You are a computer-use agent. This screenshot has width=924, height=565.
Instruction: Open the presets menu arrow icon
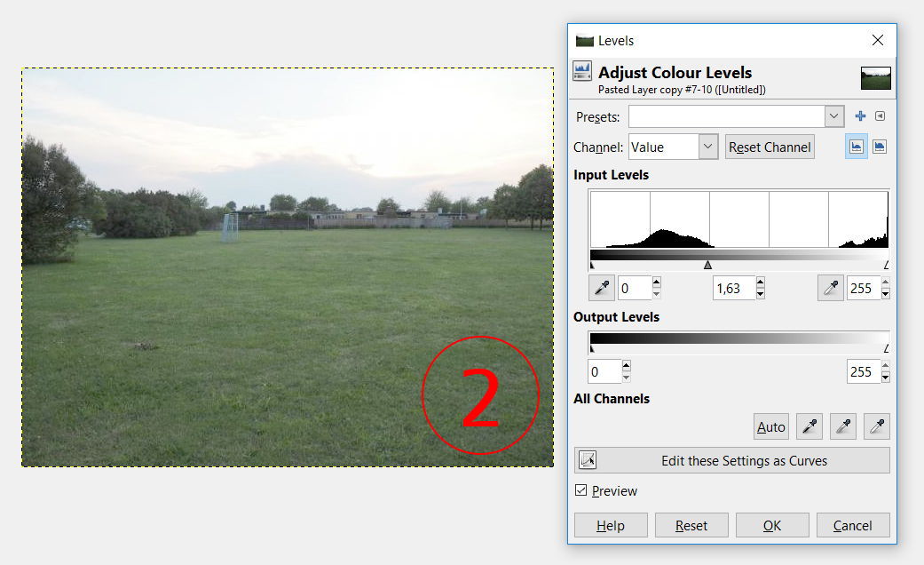(x=880, y=116)
